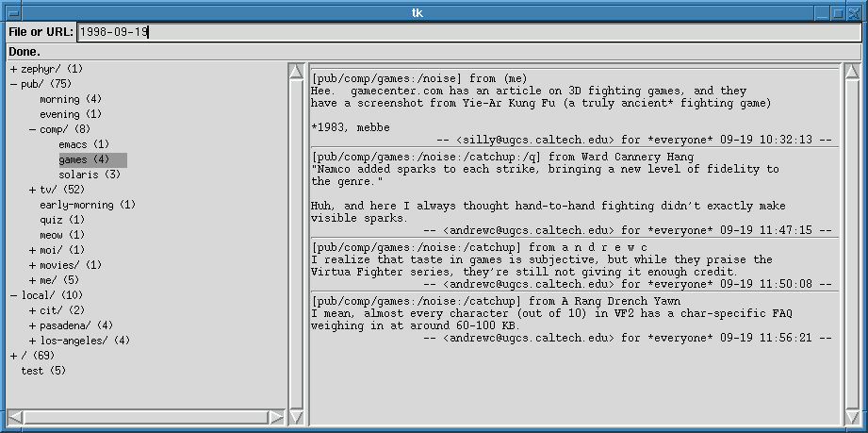Click the signature line timestamped 11:56:21

point(627,338)
